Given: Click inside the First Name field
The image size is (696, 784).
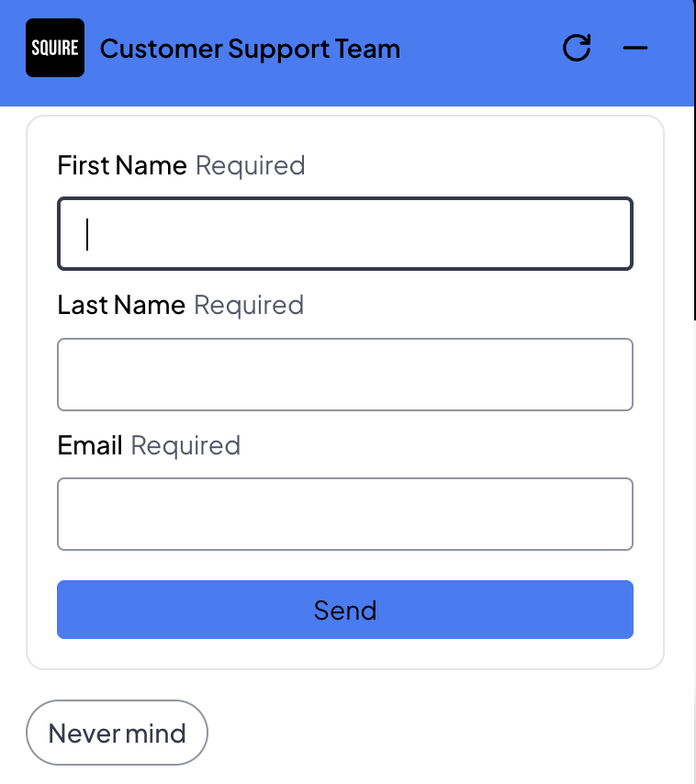Looking at the screenshot, I should [345, 233].
